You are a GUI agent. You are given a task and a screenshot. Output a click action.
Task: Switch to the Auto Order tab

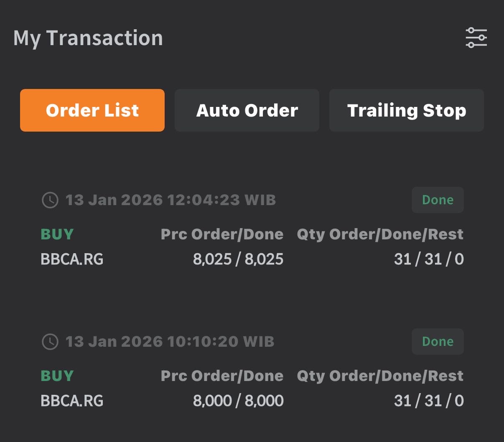247,110
